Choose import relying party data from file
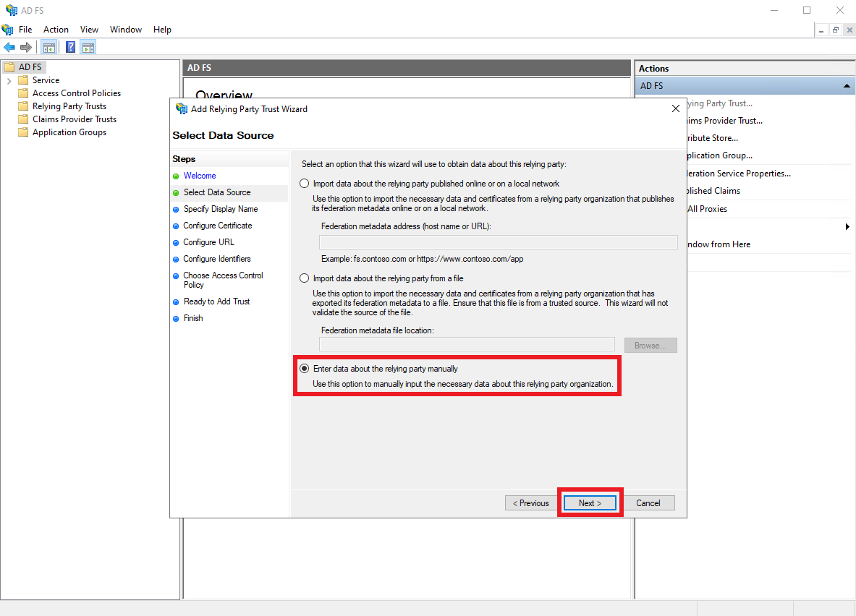Image resolution: width=856 pixels, height=616 pixels. (305, 278)
